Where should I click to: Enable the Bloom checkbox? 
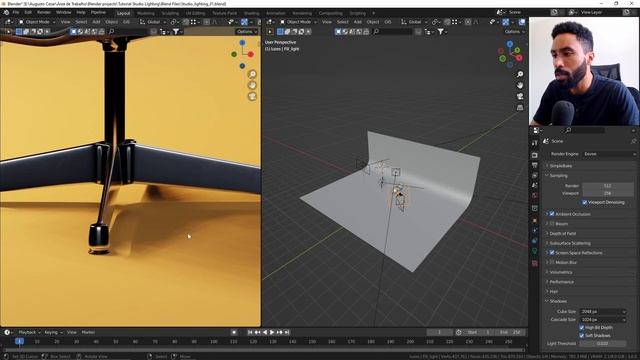[x=552, y=224]
